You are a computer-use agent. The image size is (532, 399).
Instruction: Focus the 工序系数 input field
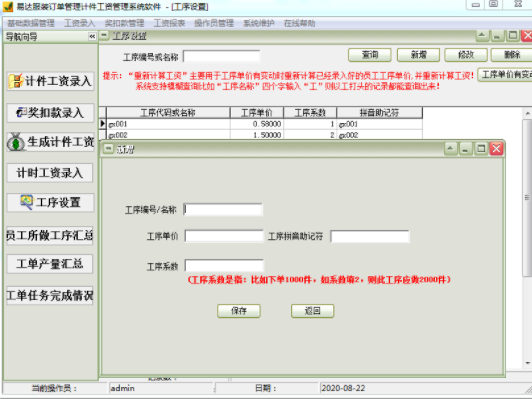[x=224, y=266]
